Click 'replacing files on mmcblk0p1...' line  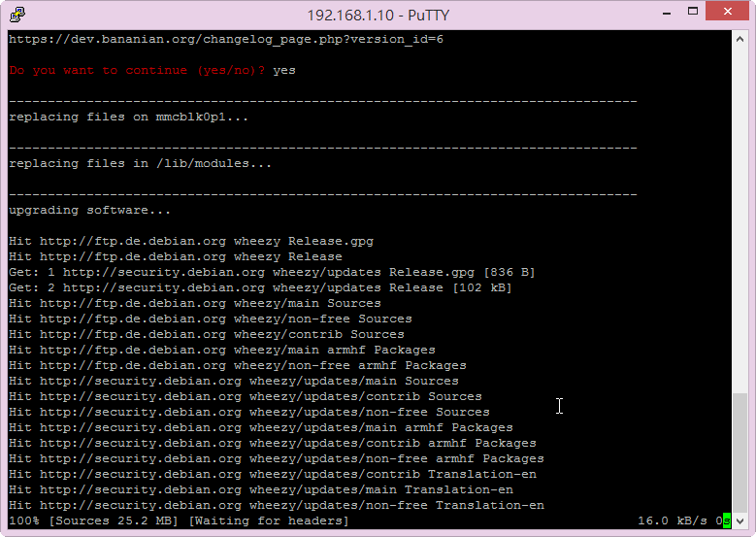coord(128,117)
